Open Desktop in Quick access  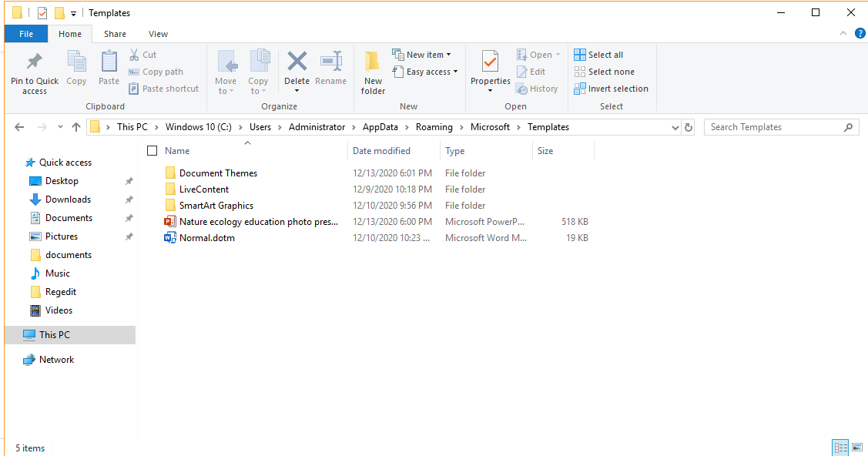pos(62,181)
